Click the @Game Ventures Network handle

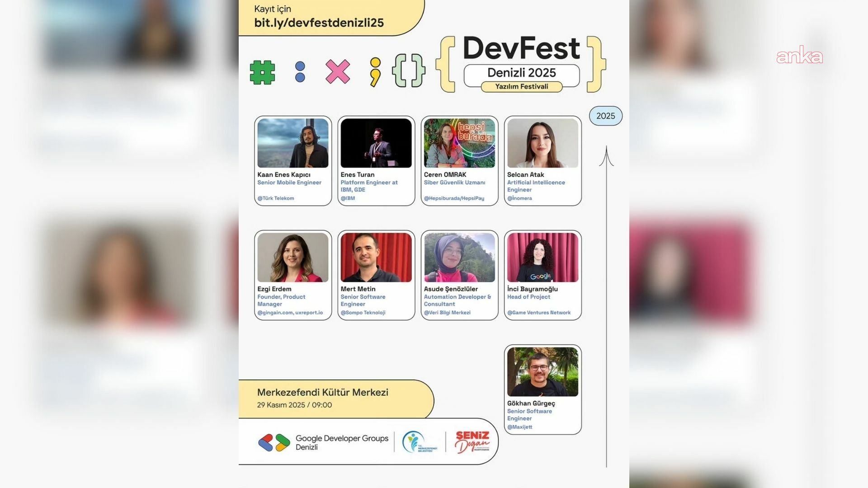539,313
